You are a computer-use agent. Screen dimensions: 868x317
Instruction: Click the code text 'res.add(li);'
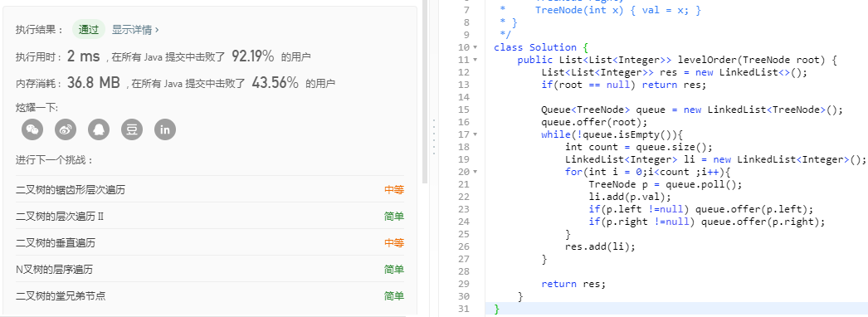[600, 246]
